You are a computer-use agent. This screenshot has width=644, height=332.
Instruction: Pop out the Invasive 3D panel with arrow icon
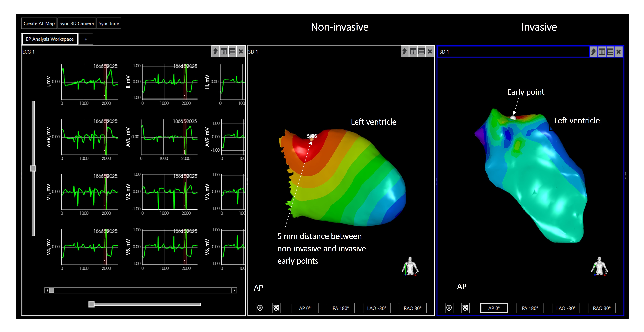(593, 52)
